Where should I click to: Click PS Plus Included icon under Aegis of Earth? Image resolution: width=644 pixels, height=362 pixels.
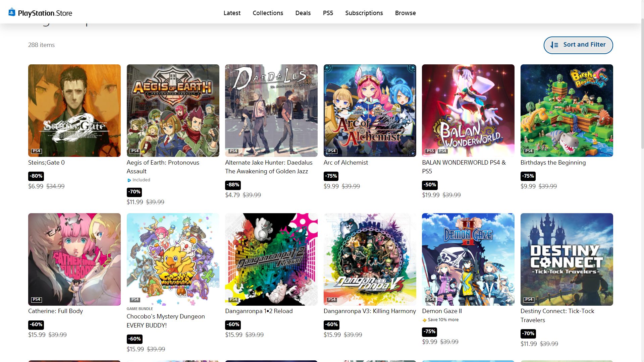tap(129, 180)
